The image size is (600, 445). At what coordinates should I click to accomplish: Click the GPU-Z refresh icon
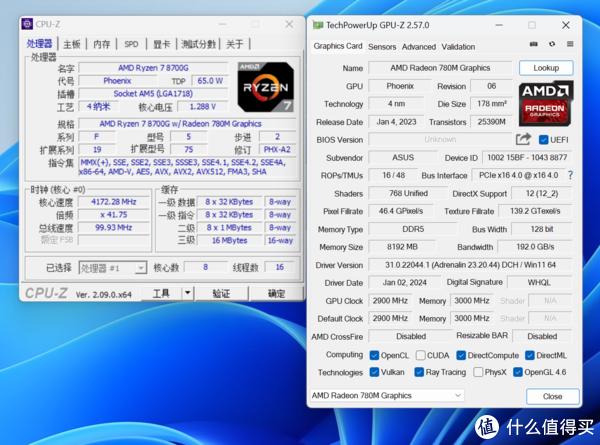(x=552, y=44)
